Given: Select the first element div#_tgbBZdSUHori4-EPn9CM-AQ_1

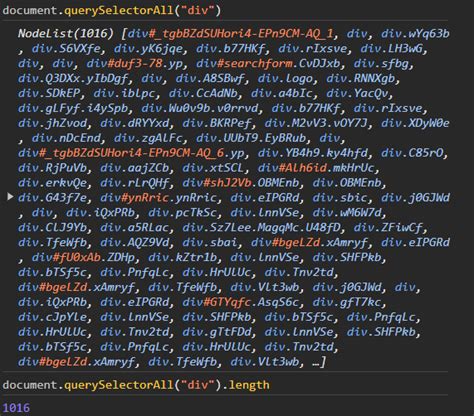Looking at the screenshot, I should click(x=230, y=33).
